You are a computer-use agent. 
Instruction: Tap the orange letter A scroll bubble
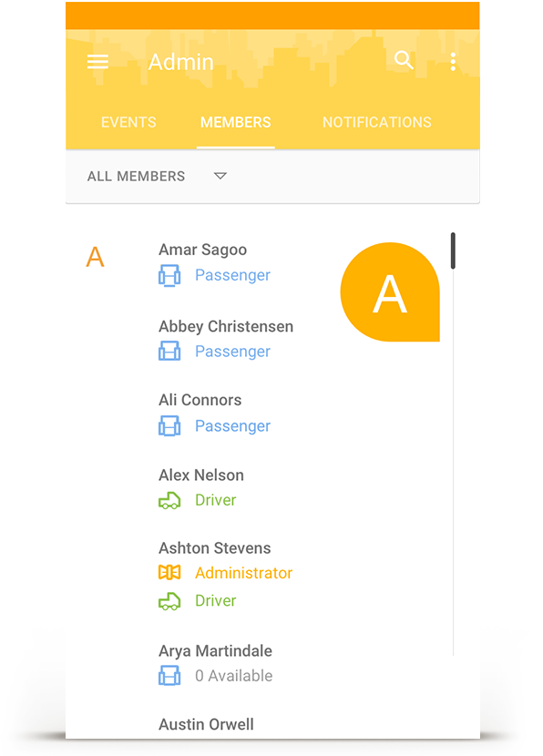[x=390, y=292]
